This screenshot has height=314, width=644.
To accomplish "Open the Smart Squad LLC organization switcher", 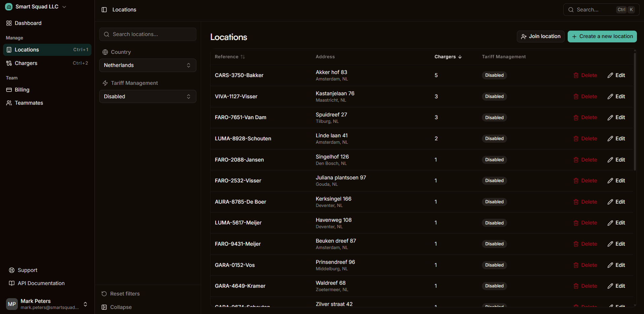I will click(36, 7).
